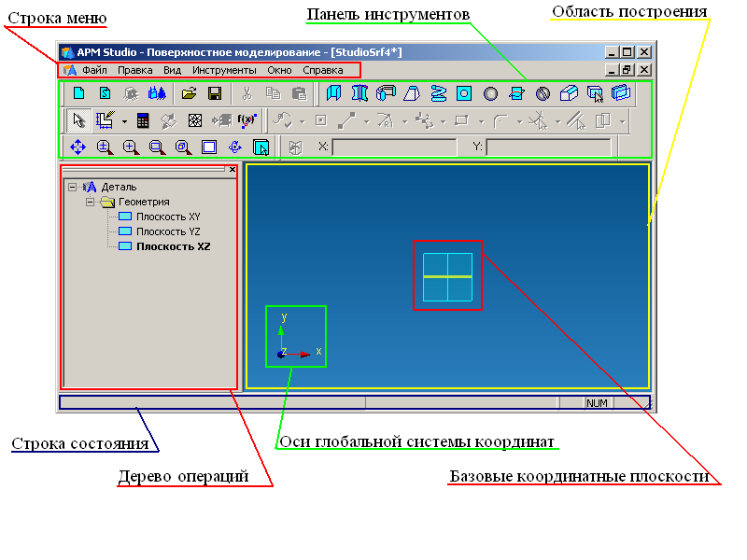Click the rectangle drawing tool icon
This screenshot has height=560, width=747.
[x=461, y=121]
